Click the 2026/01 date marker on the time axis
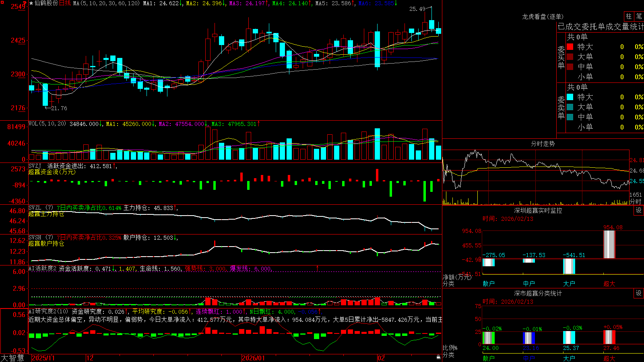644x362 pixels. tap(254, 358)
